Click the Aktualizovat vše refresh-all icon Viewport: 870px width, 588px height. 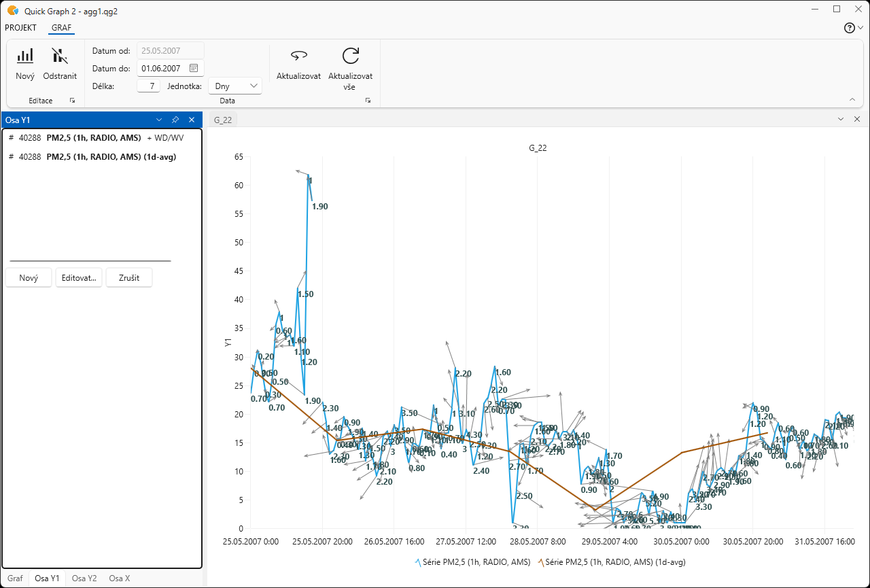coord(350,56)
